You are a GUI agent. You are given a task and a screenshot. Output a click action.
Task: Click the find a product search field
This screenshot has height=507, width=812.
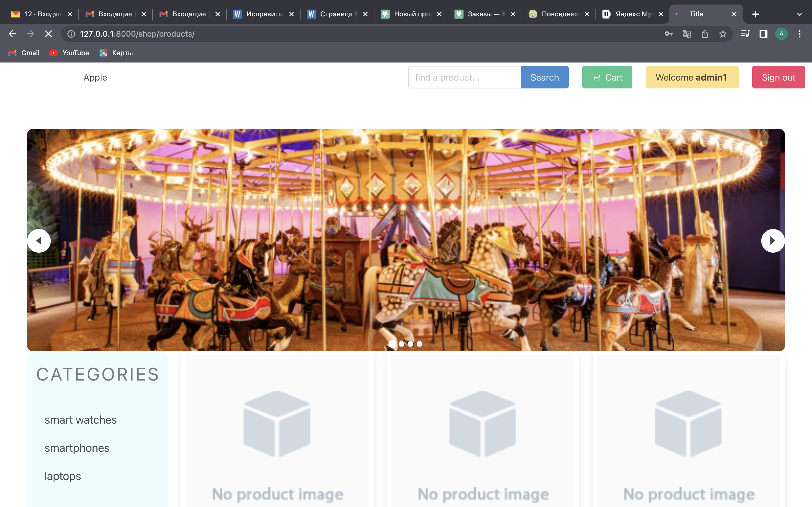pos(464,77)
